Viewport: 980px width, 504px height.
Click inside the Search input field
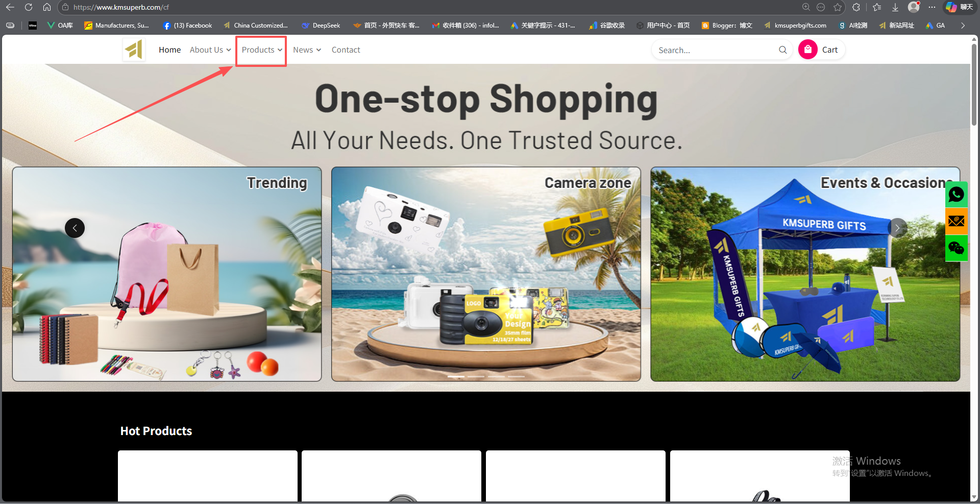[x=715, y=50]
